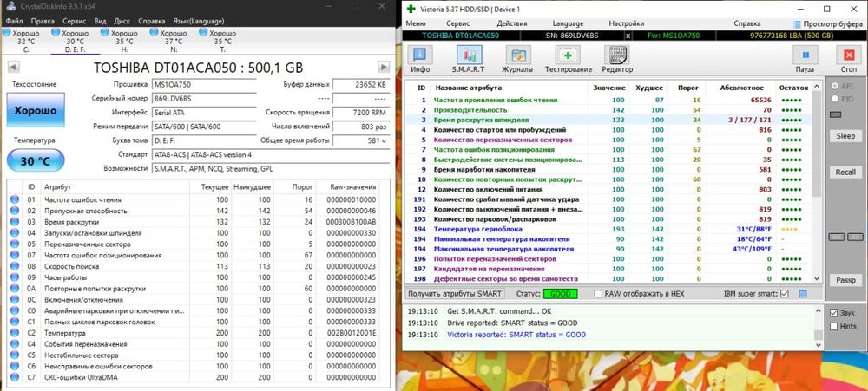
Task: Click status dot for Температура C2 row
Action: [x=15, y=333]
